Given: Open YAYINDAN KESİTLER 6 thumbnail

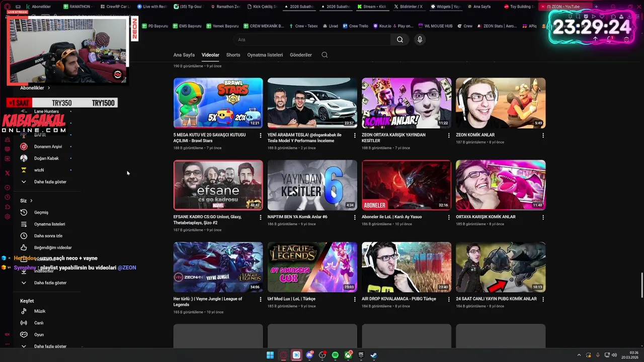Looking at the screenshot, I should pyautogui.click(x=312, y=185).
